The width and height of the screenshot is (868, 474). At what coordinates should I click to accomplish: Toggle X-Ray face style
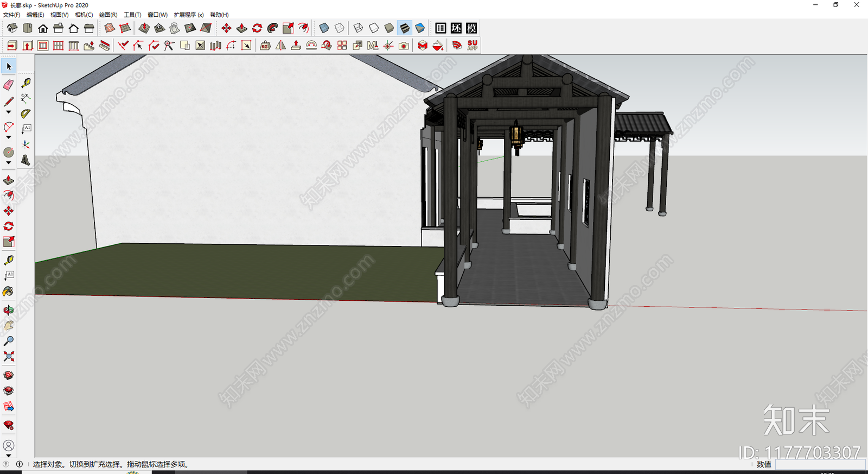point(324,28)
